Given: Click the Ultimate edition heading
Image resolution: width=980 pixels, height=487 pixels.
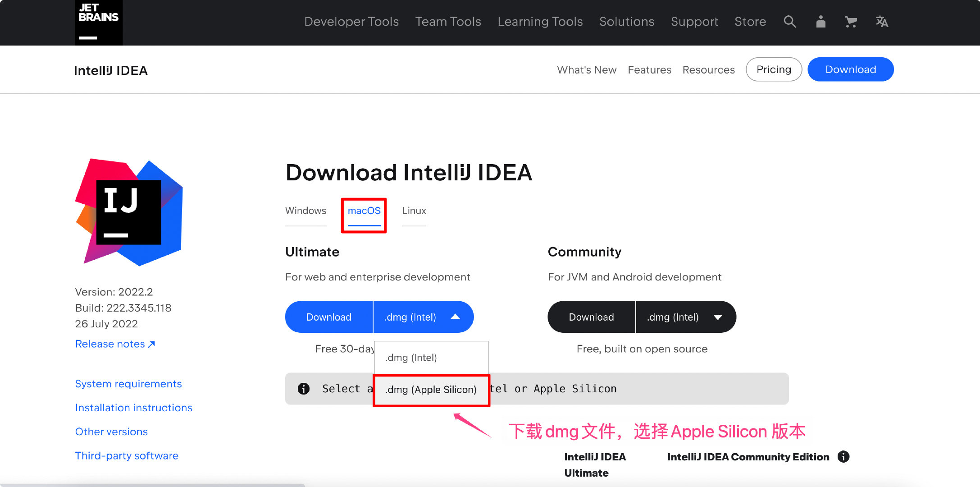Looking at the screenshot, I should [312, 252].
